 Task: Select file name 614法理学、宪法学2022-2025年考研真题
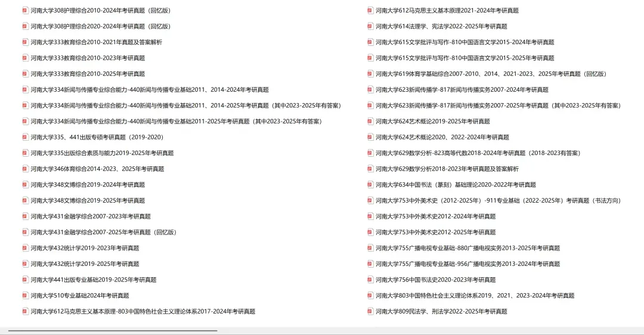coord(441,26)
